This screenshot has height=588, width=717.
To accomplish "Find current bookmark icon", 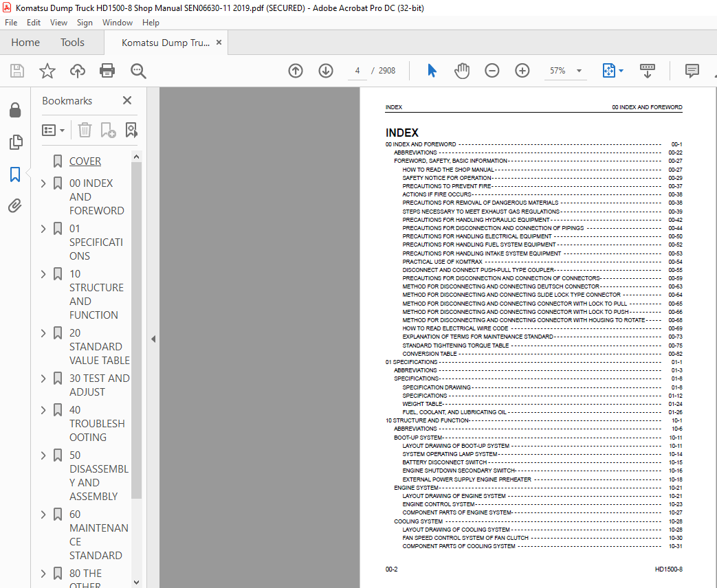I will (x=131, y=131).
